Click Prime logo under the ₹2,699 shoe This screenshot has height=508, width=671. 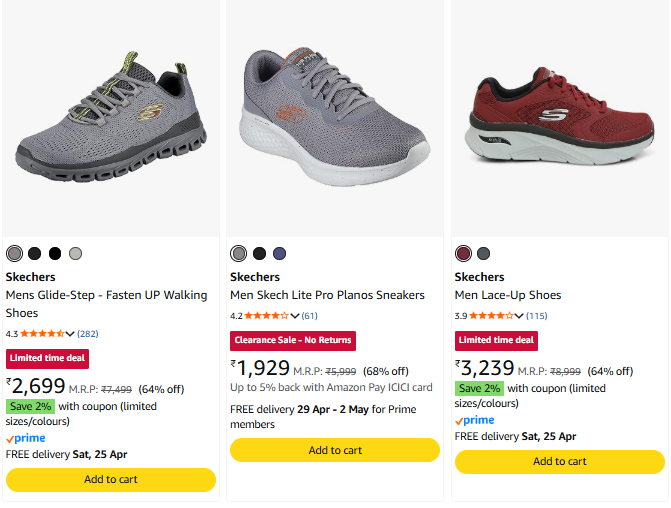pos(25,438)
